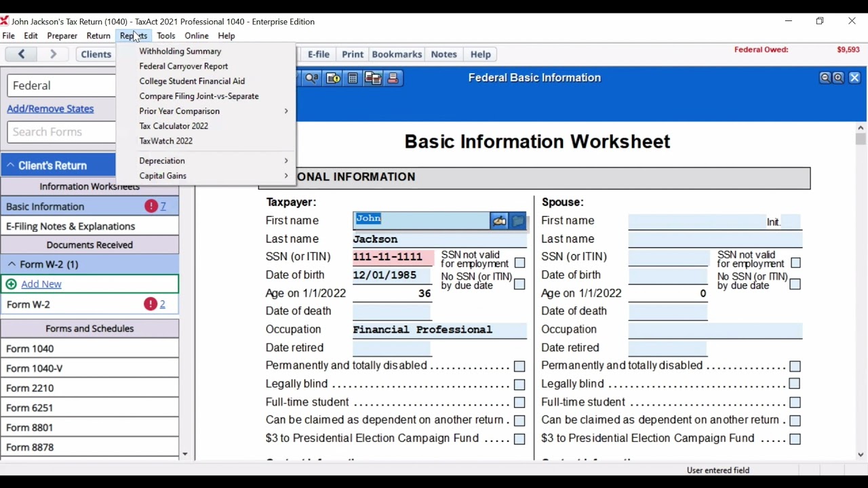
Task: Click the copy forms icon in toolbar
Action: point(372,79)
